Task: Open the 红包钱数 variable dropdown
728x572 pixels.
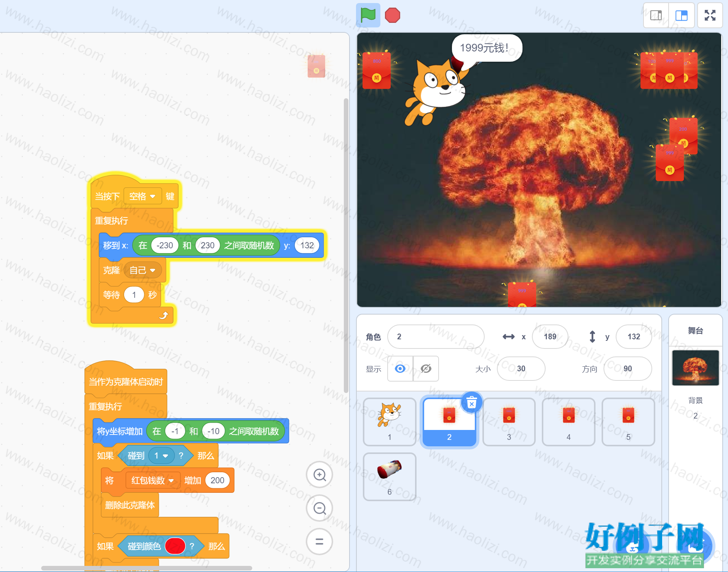Action: [153, 481]
